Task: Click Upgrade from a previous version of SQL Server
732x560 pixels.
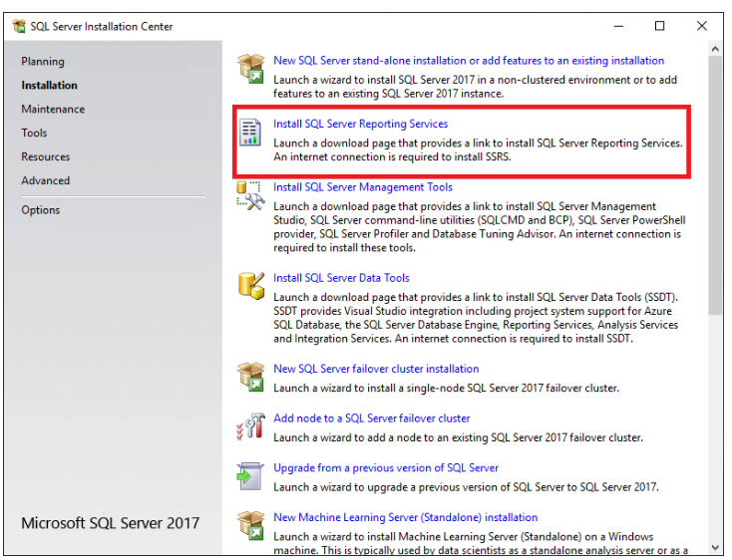Action: [x=386, y=468]
